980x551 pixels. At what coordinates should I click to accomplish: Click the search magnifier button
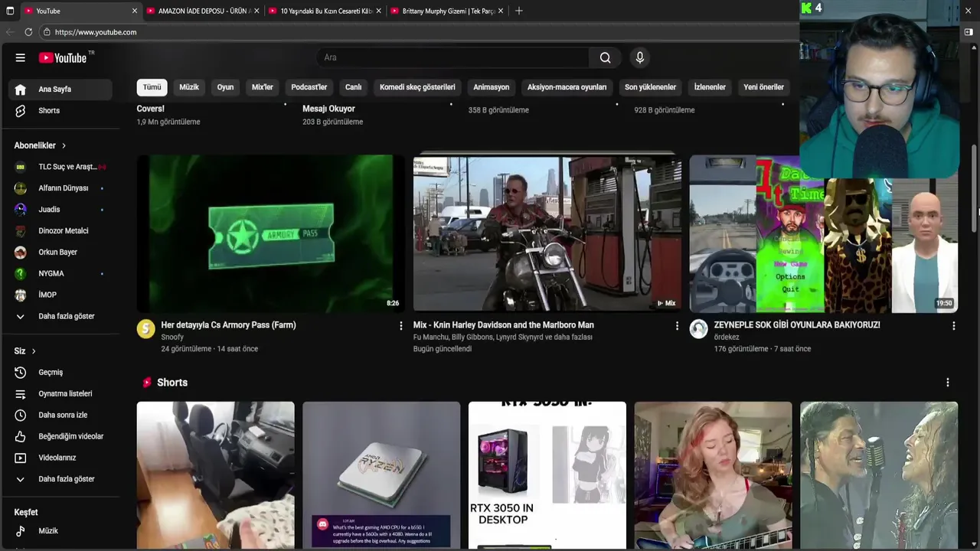(x=605, y=57)
